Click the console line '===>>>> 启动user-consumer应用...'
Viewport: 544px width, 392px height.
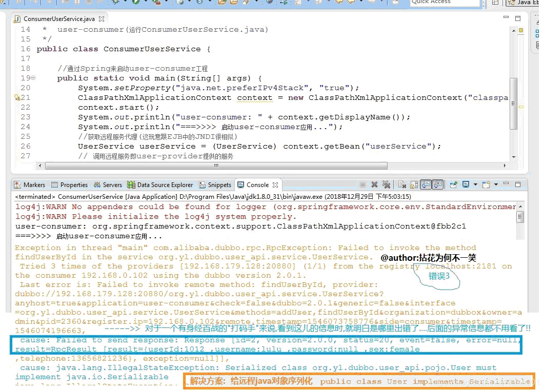89,236
